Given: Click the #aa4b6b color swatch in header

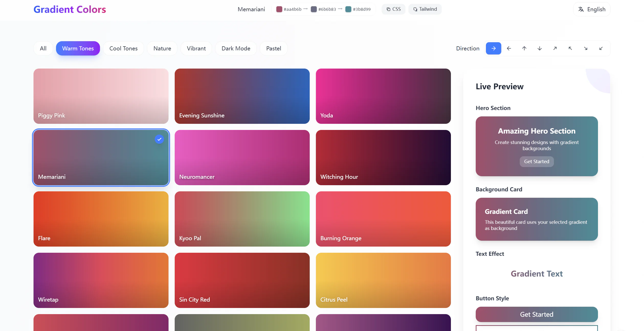Looking at the screenshot, I should click(279, 9).
